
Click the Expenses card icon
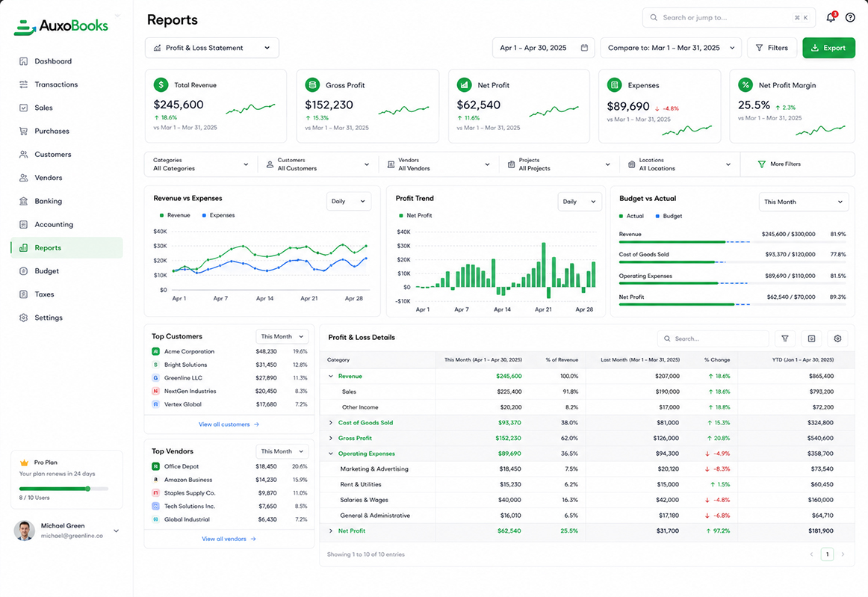coord(615,84)
